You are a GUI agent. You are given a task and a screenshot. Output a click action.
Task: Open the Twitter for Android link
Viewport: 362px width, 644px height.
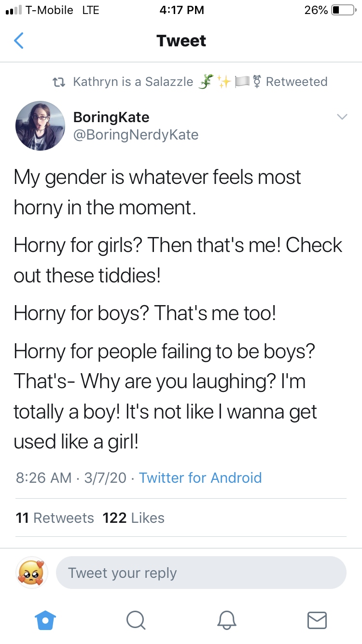(x=200, y=478)
